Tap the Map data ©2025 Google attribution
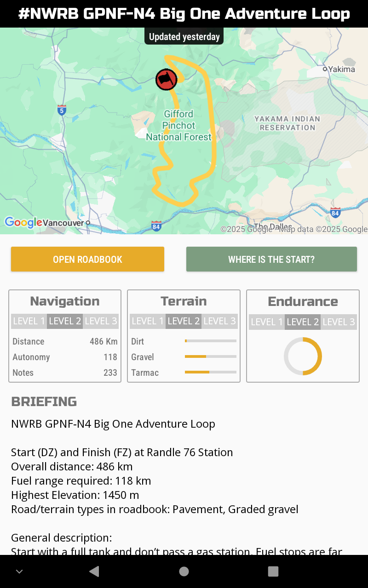Image resolution: width=368 pixels, height=588 pixels. point(323,229)
